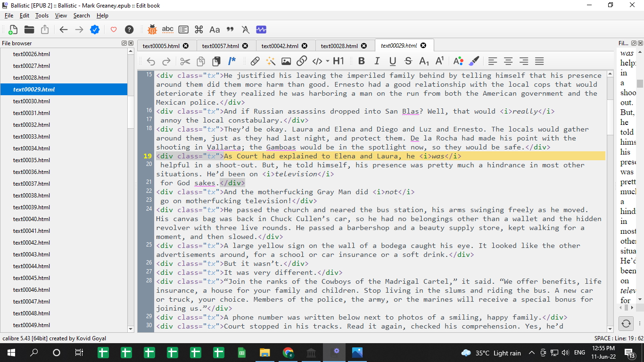
Task: Underline the selected text
Action: (x=393, y=61)
